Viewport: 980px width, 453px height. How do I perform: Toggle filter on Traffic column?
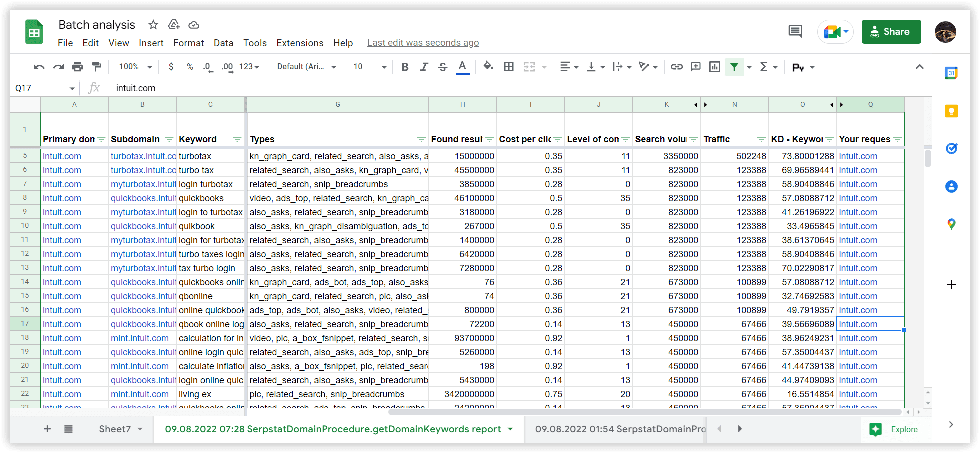coord(761,139)
